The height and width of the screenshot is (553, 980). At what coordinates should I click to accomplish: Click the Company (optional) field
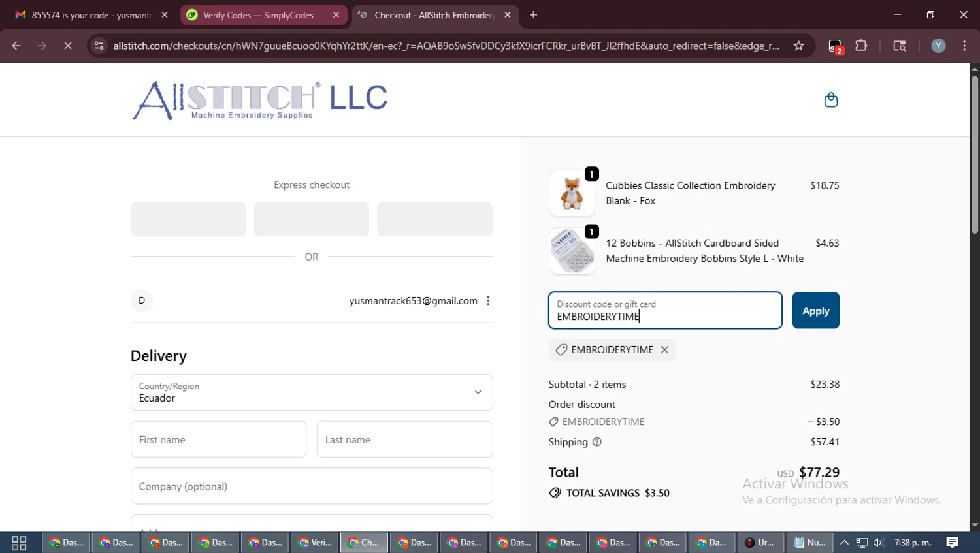click(312, 486)
